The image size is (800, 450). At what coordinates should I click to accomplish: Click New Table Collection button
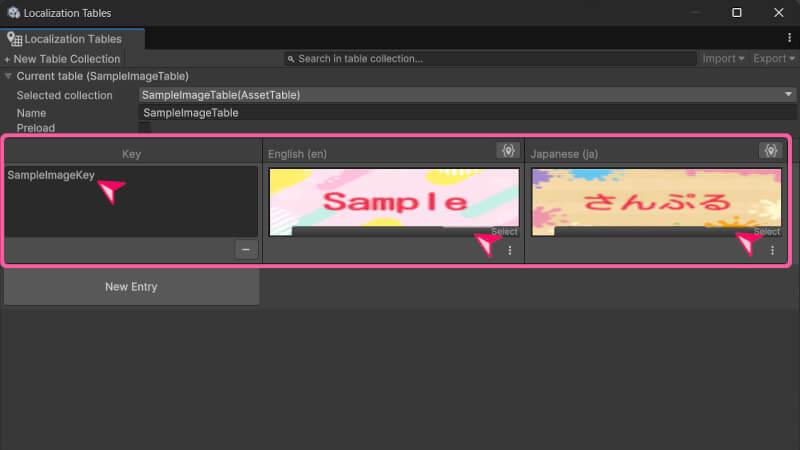click(x=62, y=59)
